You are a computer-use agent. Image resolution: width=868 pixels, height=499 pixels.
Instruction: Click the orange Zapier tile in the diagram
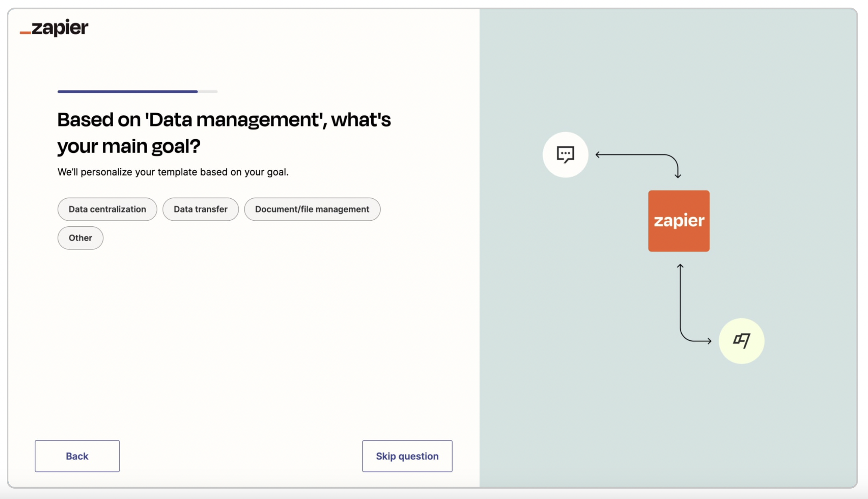coord(679,221)
